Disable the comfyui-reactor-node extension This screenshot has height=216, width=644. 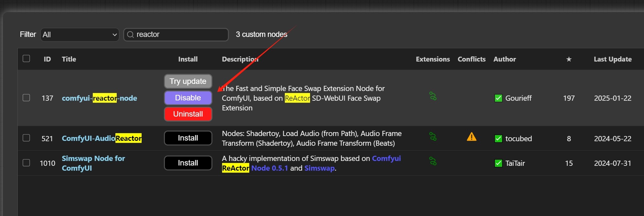point(188,98)
